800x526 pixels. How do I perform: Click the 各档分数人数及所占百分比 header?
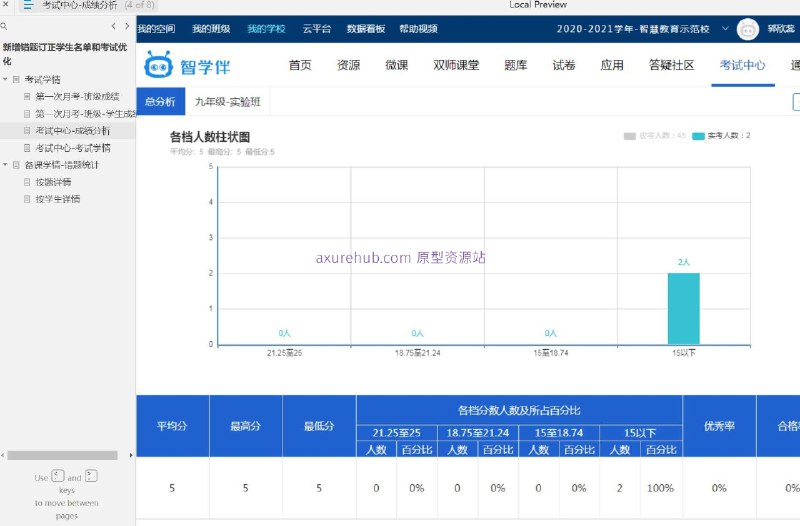pyautogui.click(x=519, y=410)
